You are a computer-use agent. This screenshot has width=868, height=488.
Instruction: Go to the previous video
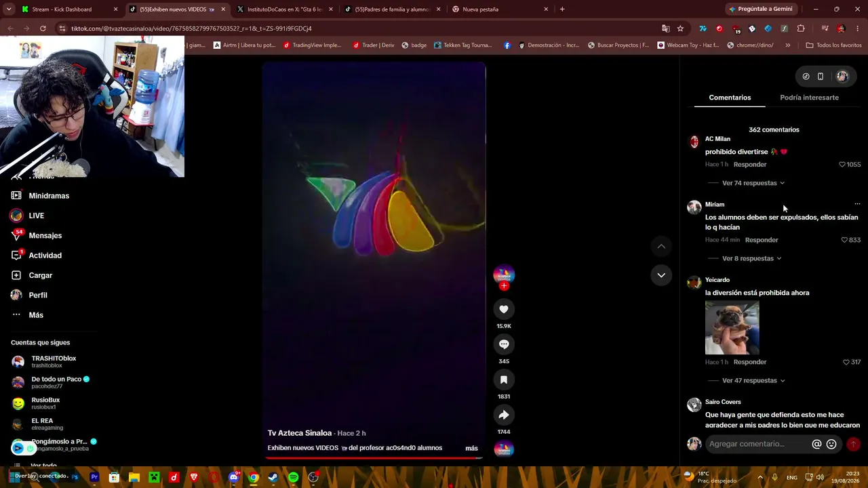661,246
